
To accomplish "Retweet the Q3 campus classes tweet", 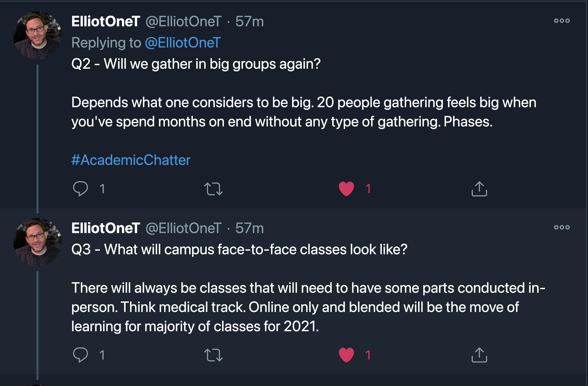I will click(213, 355).
